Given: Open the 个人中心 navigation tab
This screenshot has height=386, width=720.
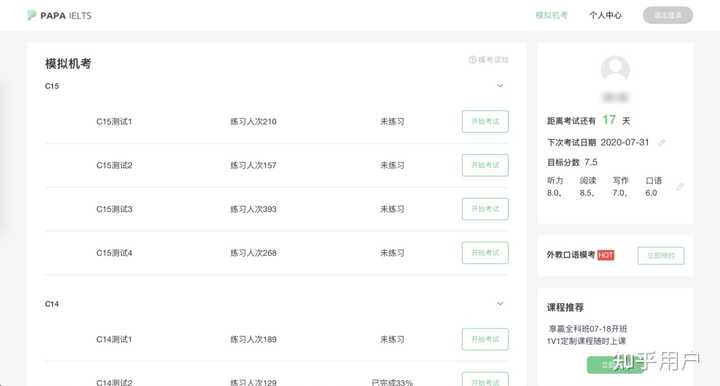Looking at the screenshot, I should (x=606, y=15).
